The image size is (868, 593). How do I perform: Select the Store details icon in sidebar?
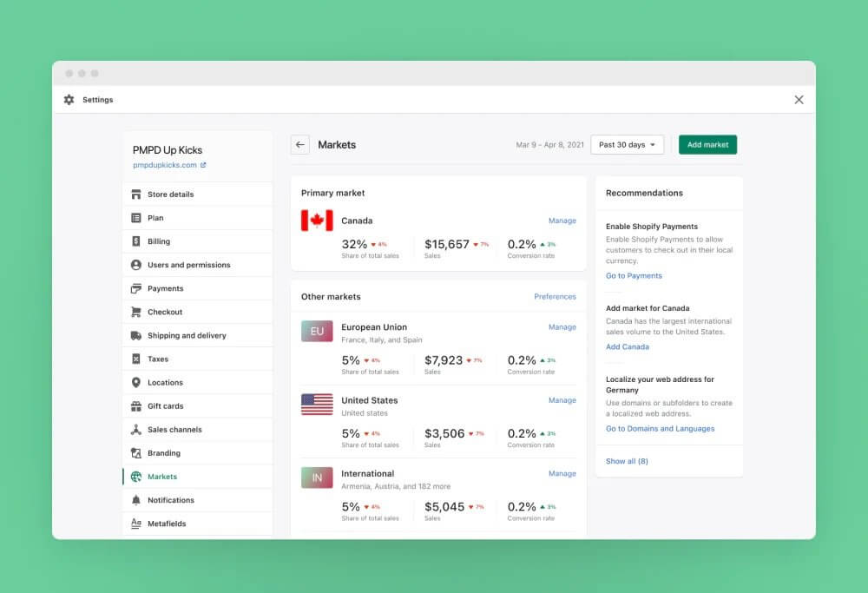135,194
